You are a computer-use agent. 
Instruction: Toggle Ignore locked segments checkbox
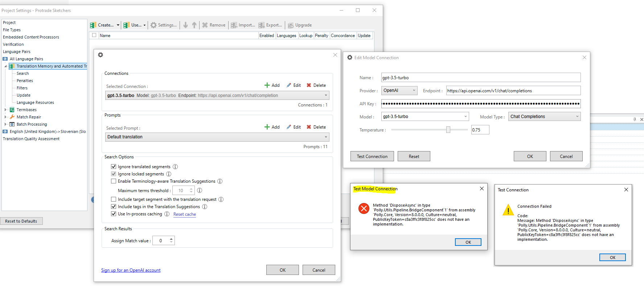tap(114, 174)
